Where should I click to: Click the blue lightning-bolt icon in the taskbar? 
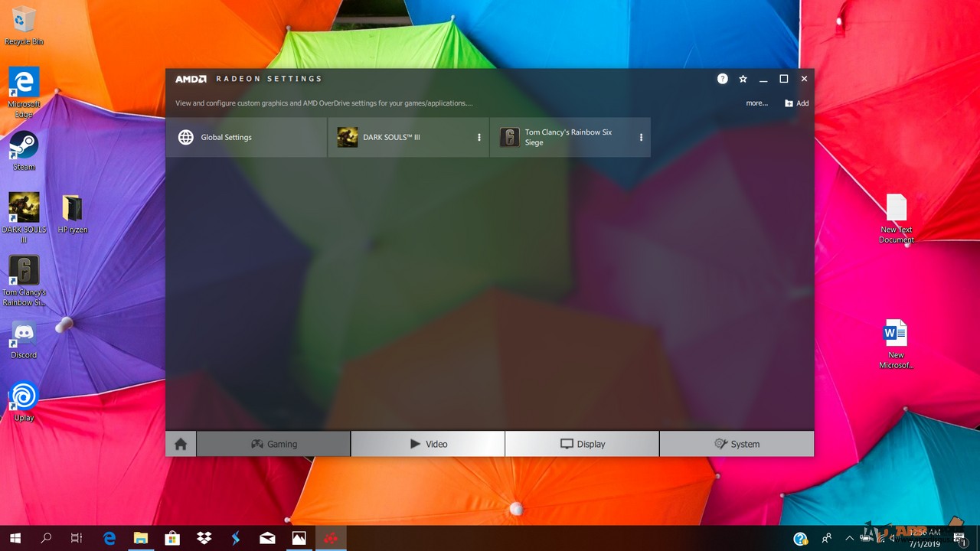(x=236, y=538)
